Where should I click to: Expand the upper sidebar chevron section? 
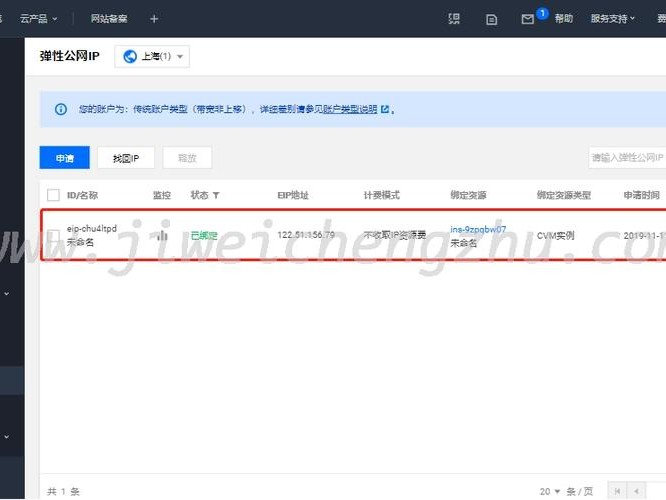(x=7, y=294)
